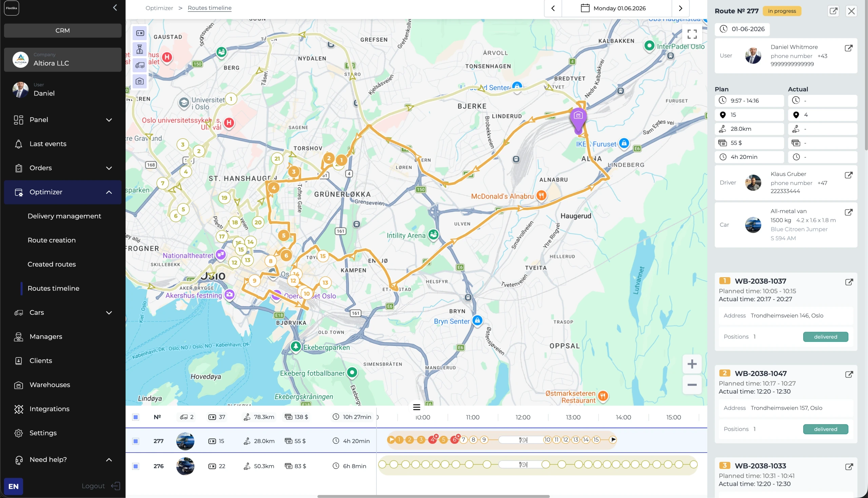Screen dimensions: 868x498
Task: Click map marker 21 near Torshov
Action: (x=277, y=159)
